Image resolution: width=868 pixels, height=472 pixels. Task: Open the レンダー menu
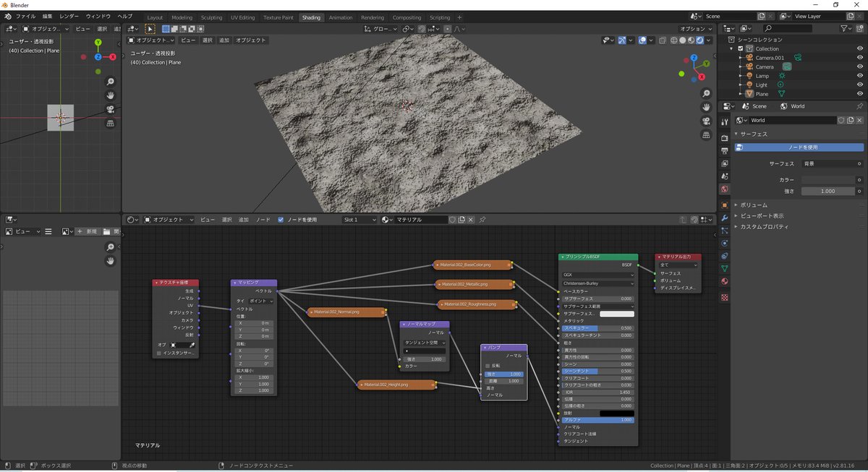[x=69, y=16]
